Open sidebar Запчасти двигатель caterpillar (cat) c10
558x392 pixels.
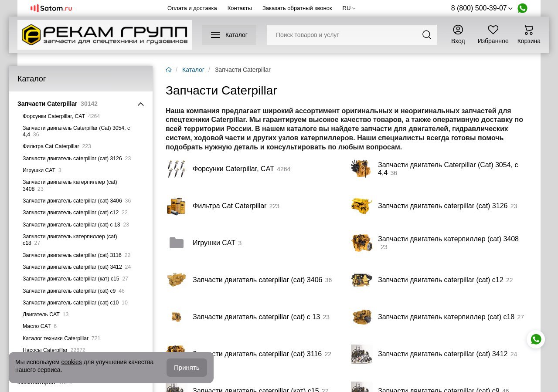coord(71,303)
